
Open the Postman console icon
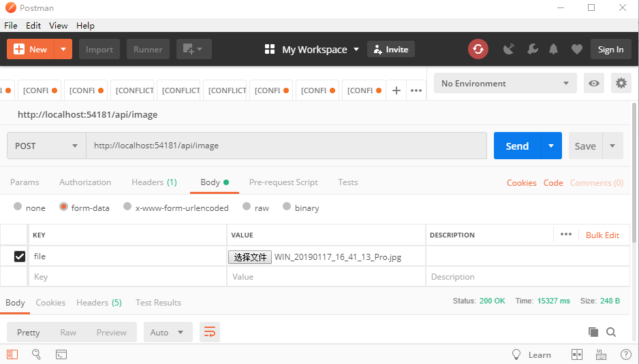click(x=61, y=354)
